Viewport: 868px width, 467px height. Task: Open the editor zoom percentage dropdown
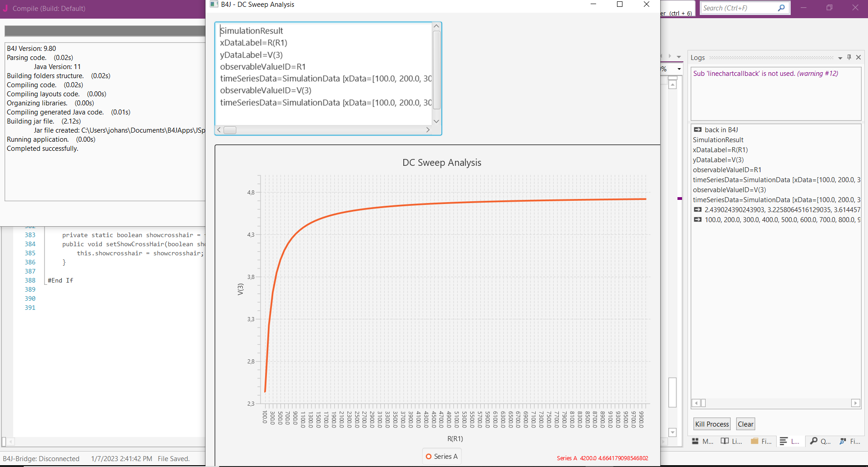point(679,69)
